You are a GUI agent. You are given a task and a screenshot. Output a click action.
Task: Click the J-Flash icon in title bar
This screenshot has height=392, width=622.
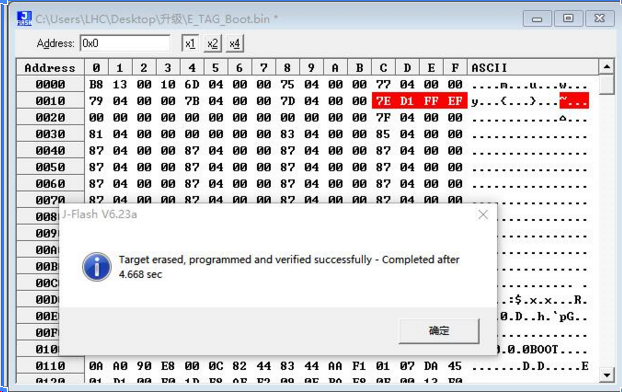pos(25,18)
